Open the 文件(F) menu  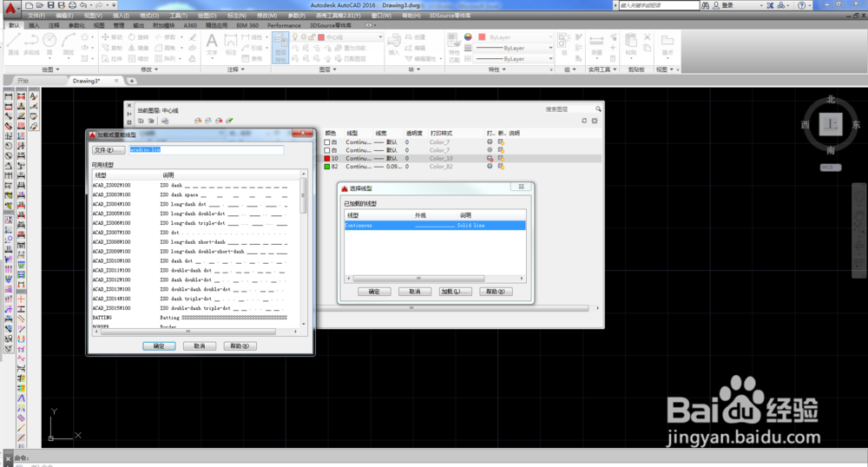coord(36,16)
